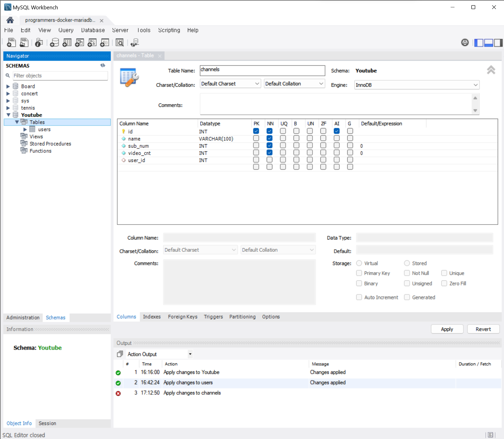Viewport: 504px width, 439px height.
Task: Toggle the bottom output panel icon
Action: pyautogui.click(x=489, y=43)
